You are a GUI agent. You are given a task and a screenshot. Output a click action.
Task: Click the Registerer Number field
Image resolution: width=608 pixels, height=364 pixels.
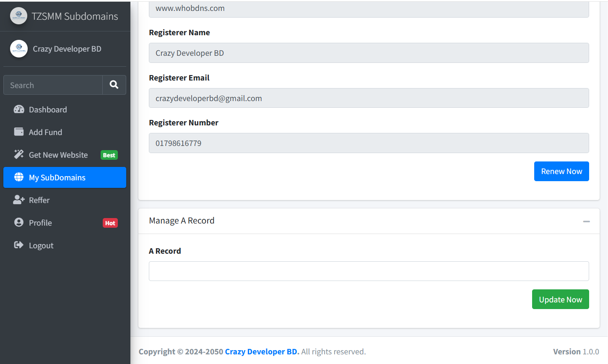tap(369, 143)
